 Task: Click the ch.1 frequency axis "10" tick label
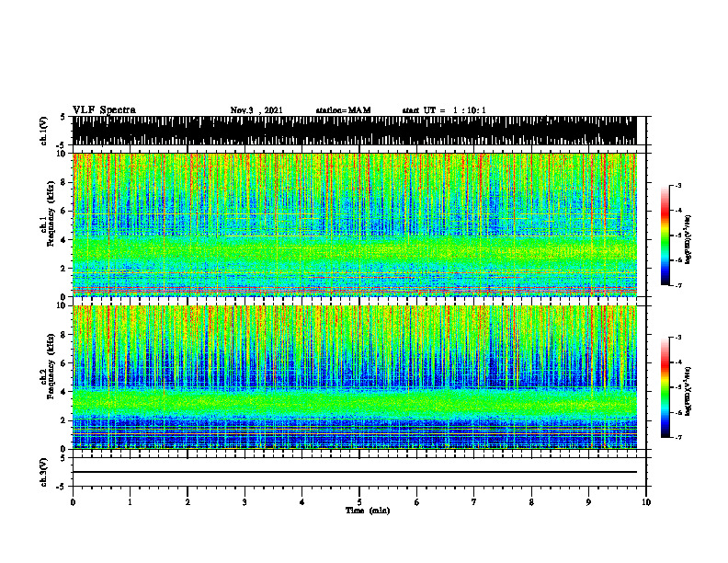tap(63, 154)
